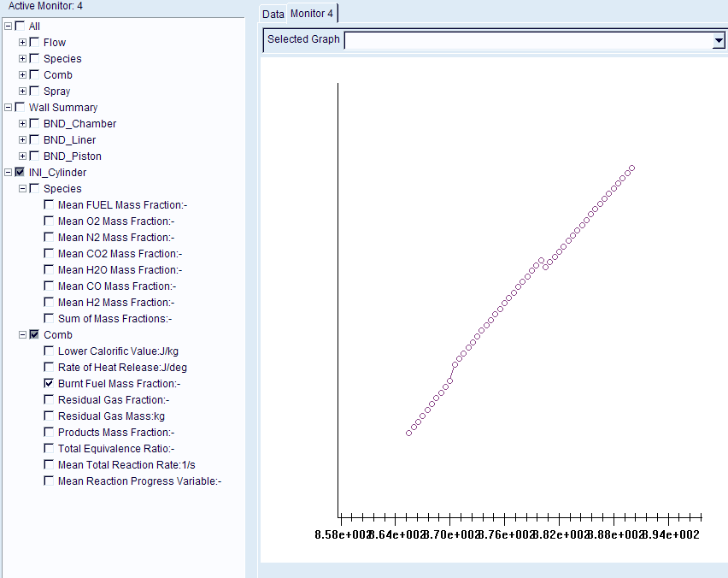Image resolution: width=728 pixels, height=578 pixels.
Task: Check the BND_Chamber checkbox
Action: [34, 124]
